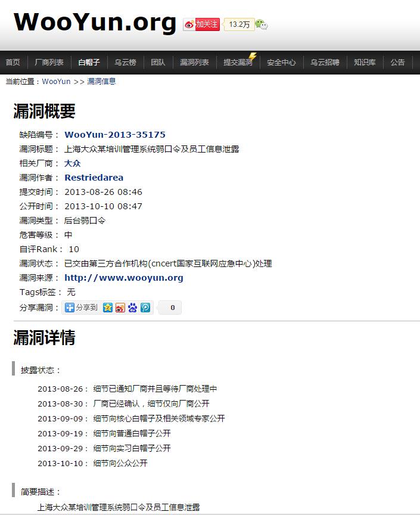Screen dimensions: 420x515
Task: Share vulnerability to Sina Weibo
Action: [x=120, y=308]
